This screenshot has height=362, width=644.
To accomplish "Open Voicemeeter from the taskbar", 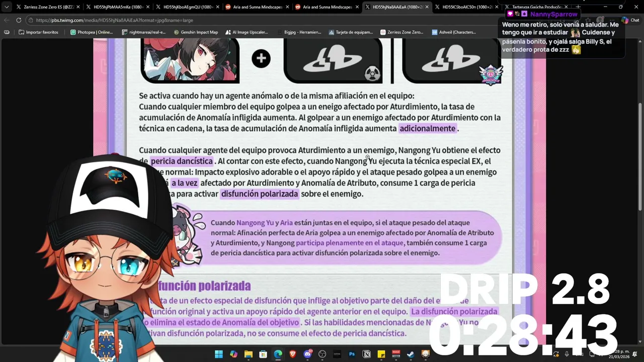I will pos(396,354).
